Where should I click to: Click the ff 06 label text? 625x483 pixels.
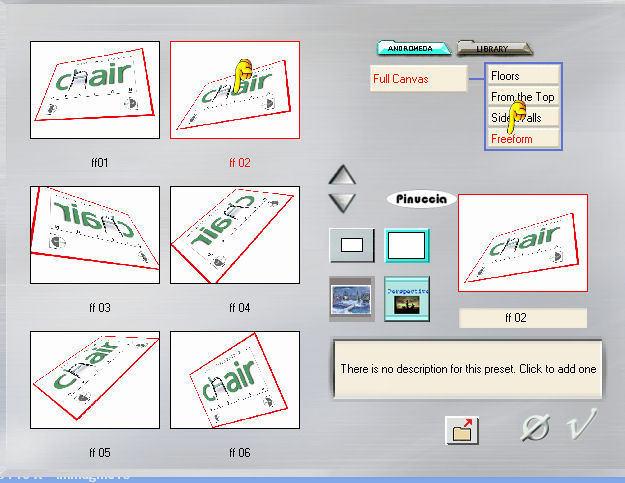pos(240,453)
